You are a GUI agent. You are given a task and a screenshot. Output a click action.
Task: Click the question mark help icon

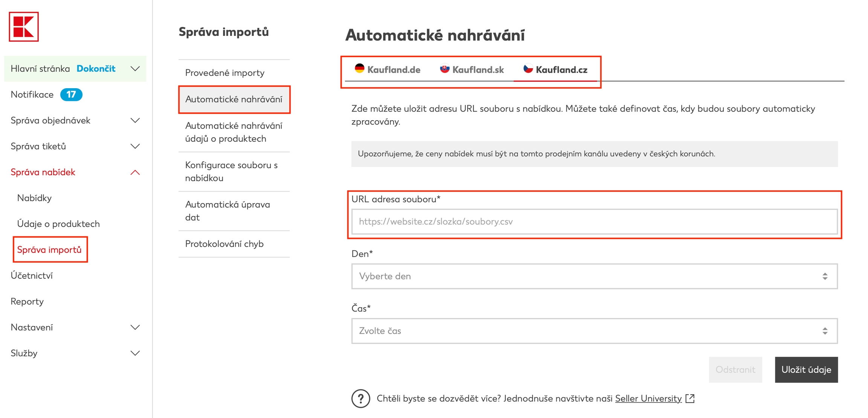tap(361, 398)
